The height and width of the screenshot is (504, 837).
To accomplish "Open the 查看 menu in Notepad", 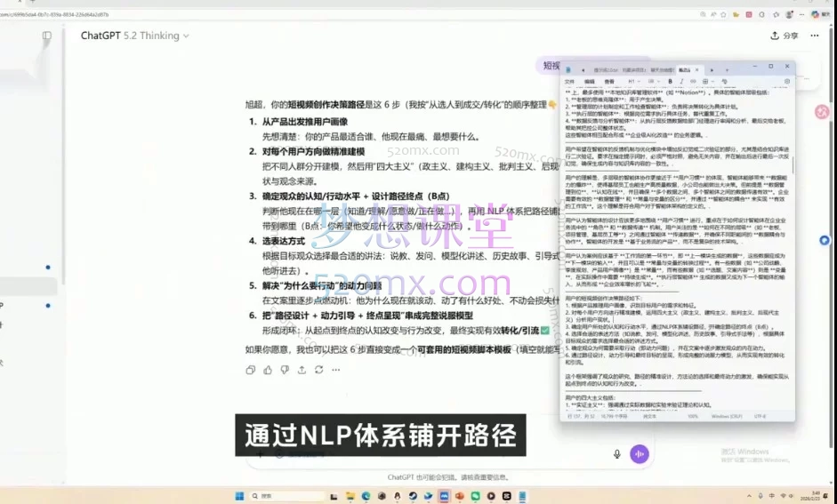I will coord(609,82).
